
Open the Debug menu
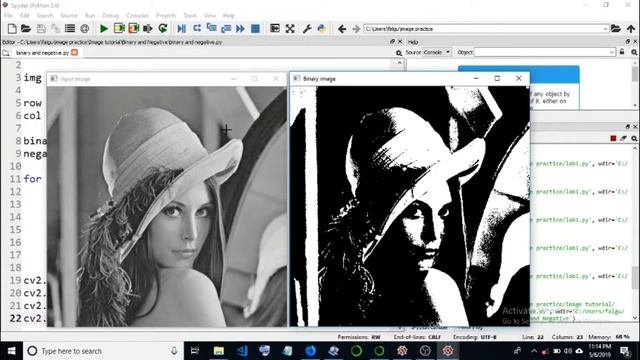tap(110, 16)
